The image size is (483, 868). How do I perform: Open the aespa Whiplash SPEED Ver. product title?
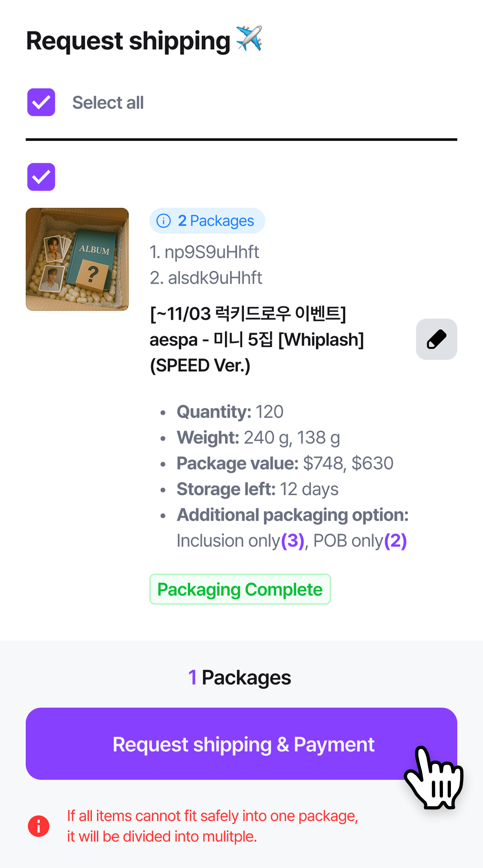(257, 339)
